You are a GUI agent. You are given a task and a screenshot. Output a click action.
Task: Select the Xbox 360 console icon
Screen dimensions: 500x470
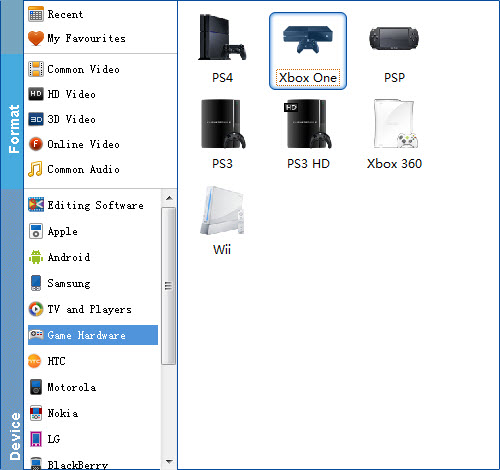click(395, 124)
